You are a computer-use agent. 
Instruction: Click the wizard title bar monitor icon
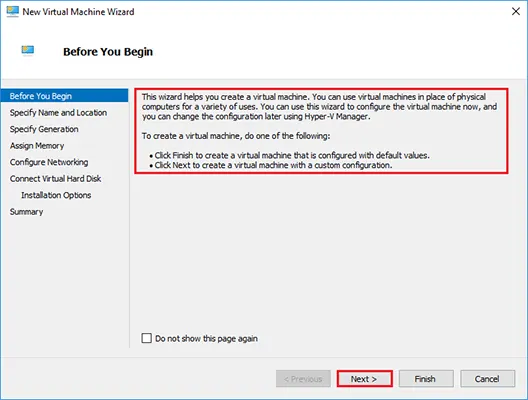click(12, 11)
